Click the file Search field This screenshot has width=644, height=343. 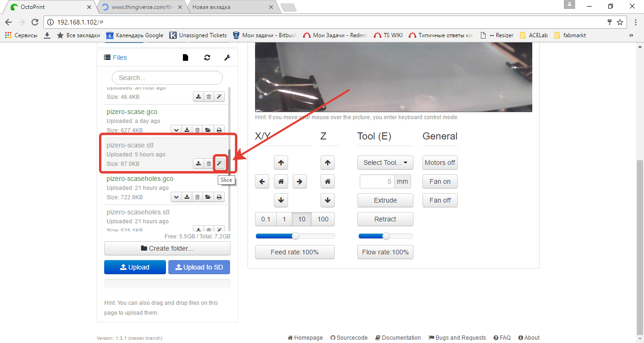[x=167, y=78]
